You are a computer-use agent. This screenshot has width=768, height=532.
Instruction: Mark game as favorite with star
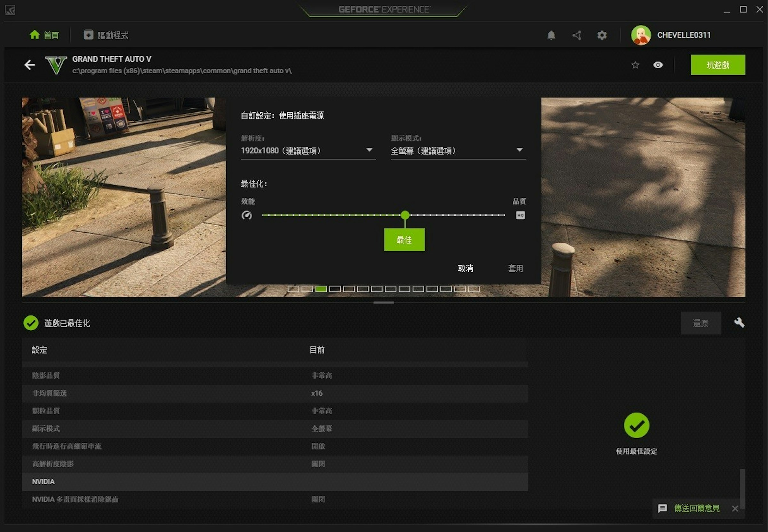635,65
